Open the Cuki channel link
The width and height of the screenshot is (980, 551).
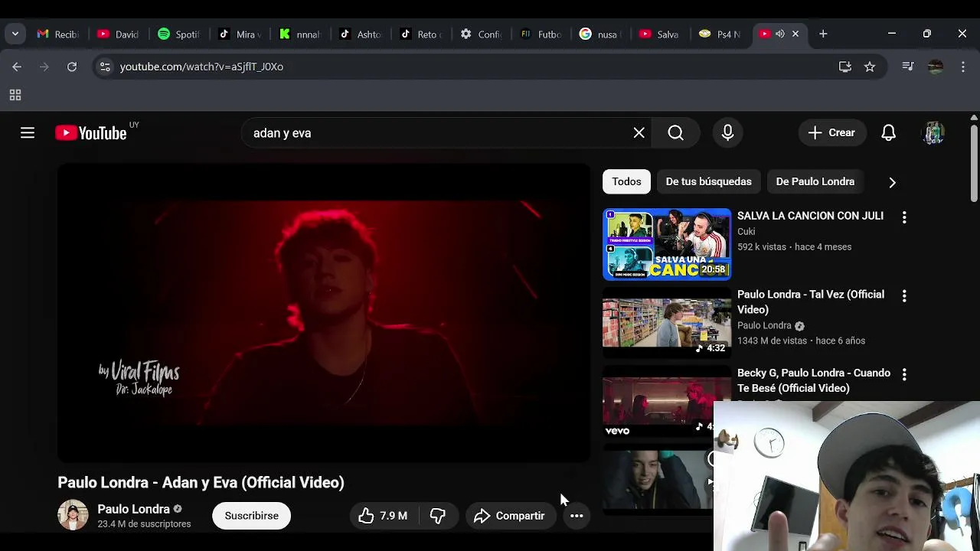pyautogui.click(x=746, y=231)
